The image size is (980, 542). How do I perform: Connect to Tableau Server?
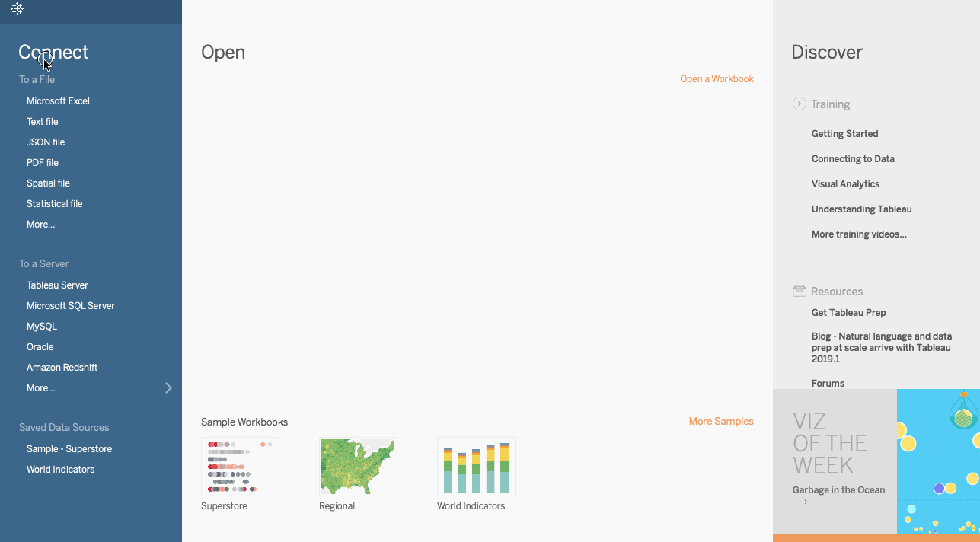point(57,285)
